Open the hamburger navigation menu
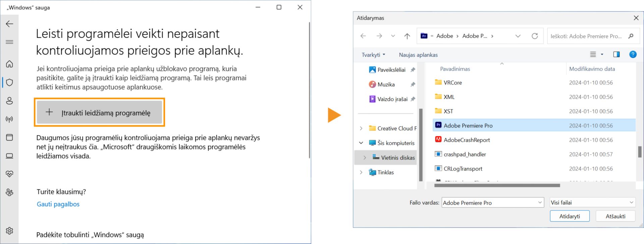 click(x=9, y=42)
